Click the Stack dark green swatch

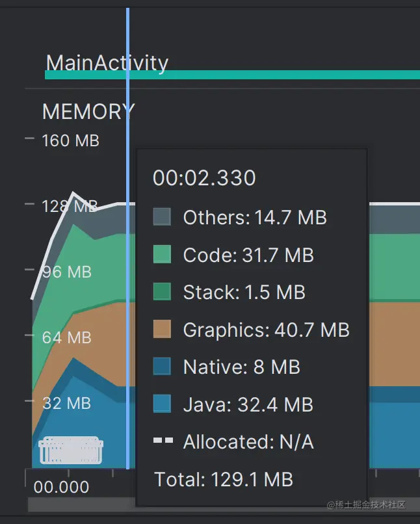[162, 292]
